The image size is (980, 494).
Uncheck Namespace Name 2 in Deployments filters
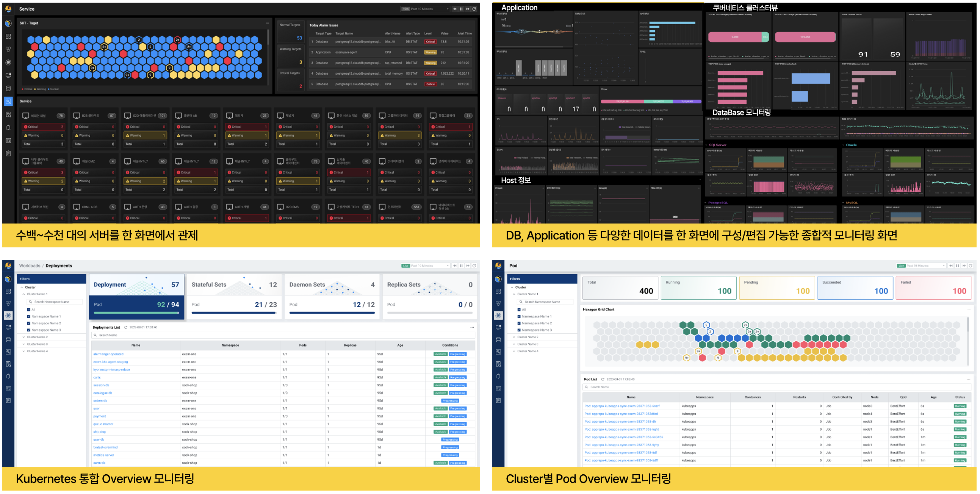point(29,323)
